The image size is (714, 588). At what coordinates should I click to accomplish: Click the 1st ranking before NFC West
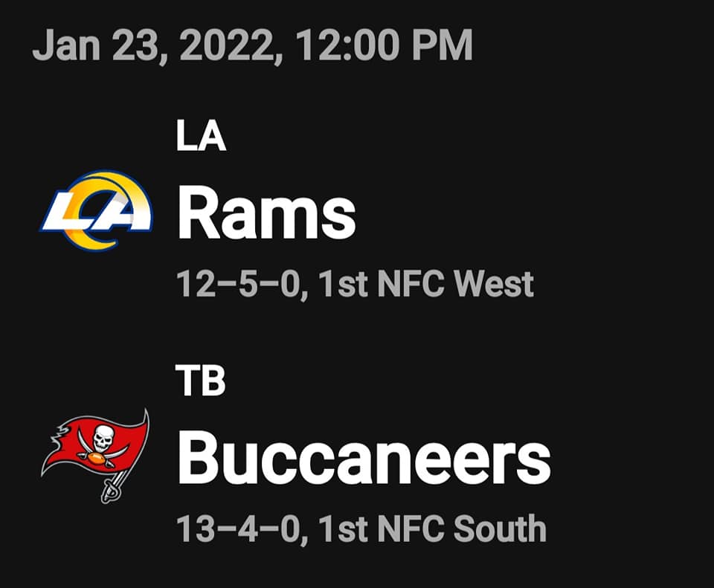click(x=341, y=283)
